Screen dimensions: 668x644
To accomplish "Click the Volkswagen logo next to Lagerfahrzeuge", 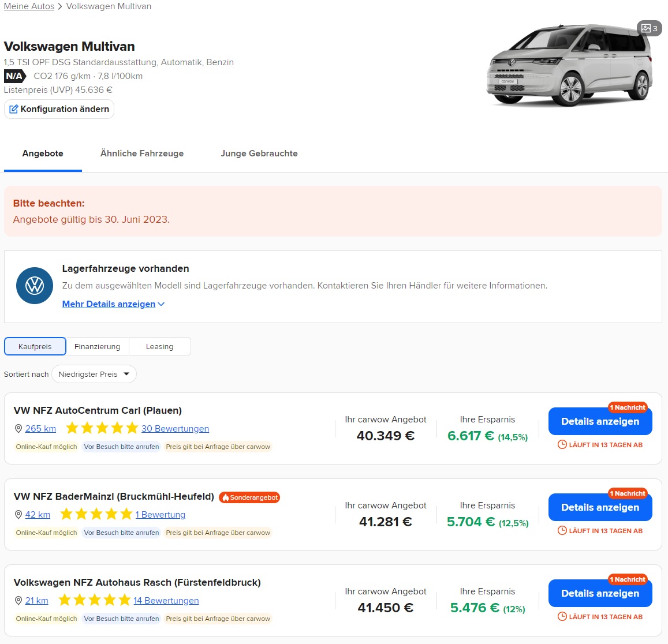I will (x=34, y=286).
